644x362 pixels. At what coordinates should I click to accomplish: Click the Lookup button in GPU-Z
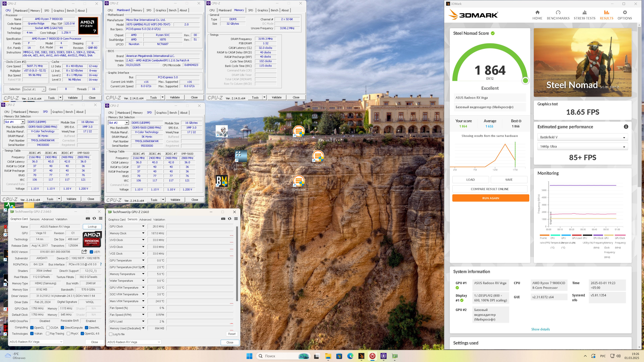[92, 227]
